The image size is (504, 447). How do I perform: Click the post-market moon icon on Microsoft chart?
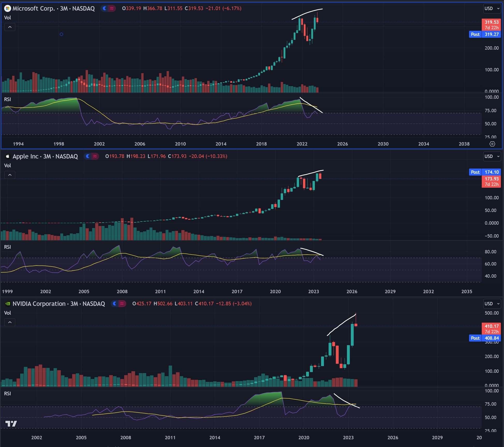(x=105, y=9)
